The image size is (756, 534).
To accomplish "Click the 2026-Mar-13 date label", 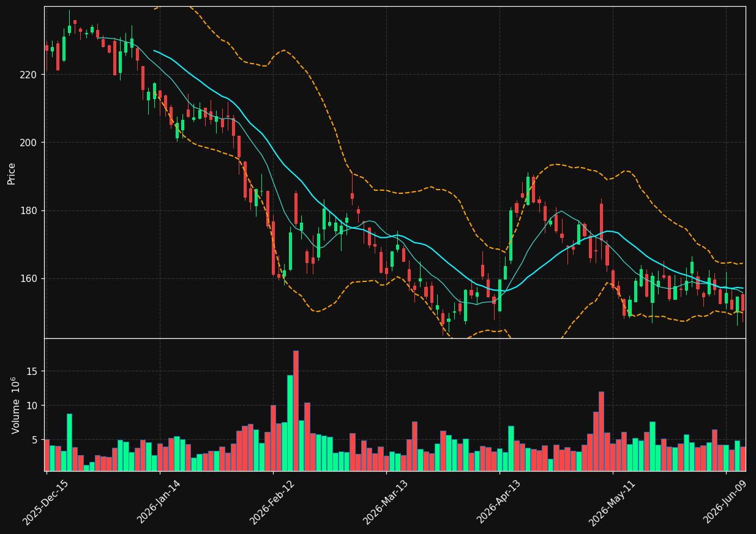I will [x=386, y=502].
